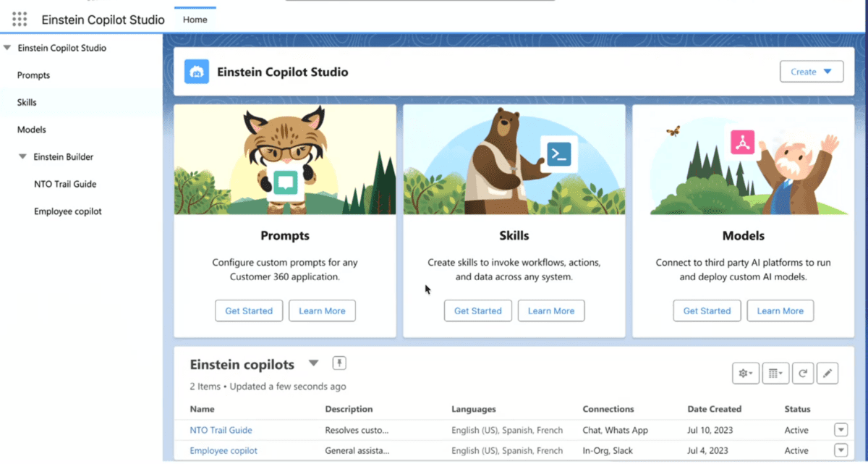Click the Description column header
Screen dimensions: 868x464
(x=349, y=409)
